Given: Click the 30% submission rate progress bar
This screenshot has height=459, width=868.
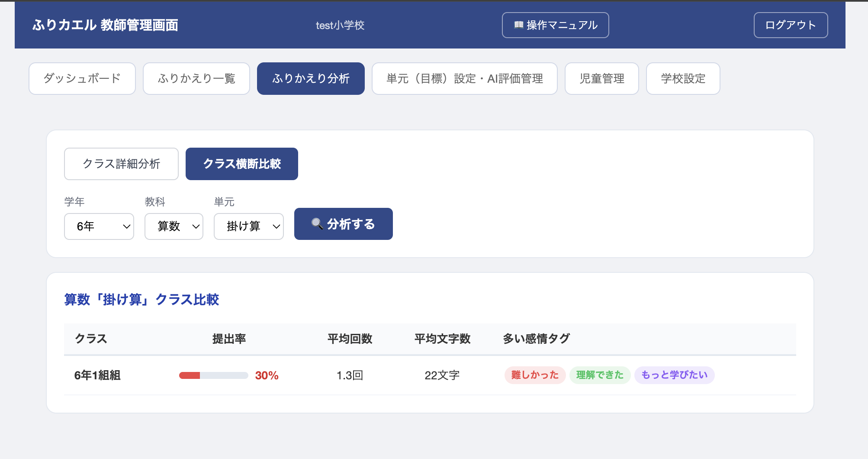Looking at the screenshot, I should [x=213, y=375].
